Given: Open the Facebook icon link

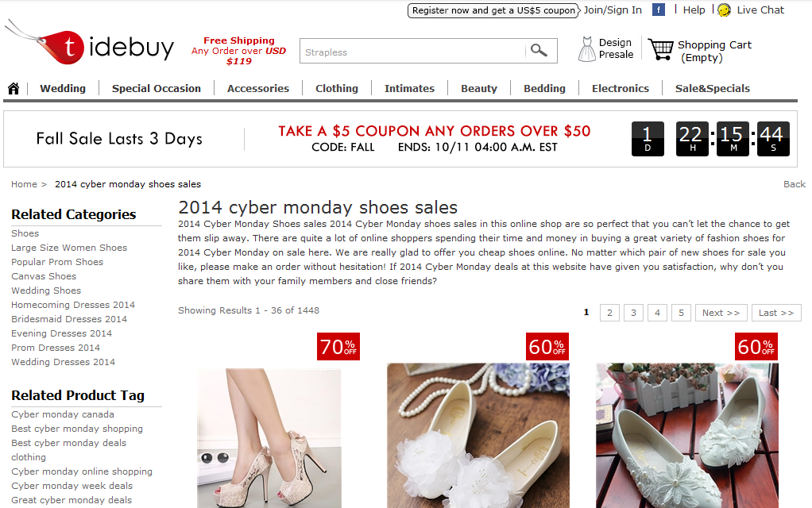Looking at the screenshot, I should pyautogui.click(x=658, y=10).
